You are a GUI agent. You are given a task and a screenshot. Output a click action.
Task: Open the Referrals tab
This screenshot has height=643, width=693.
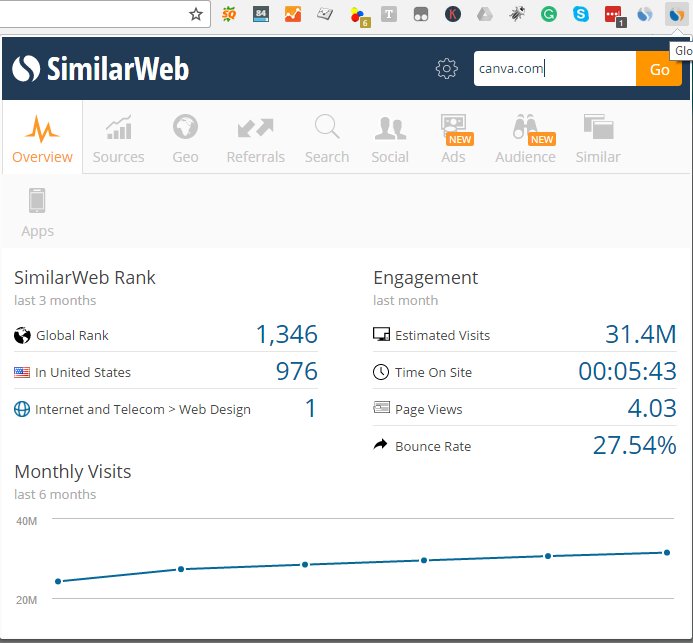click(255, 138)
